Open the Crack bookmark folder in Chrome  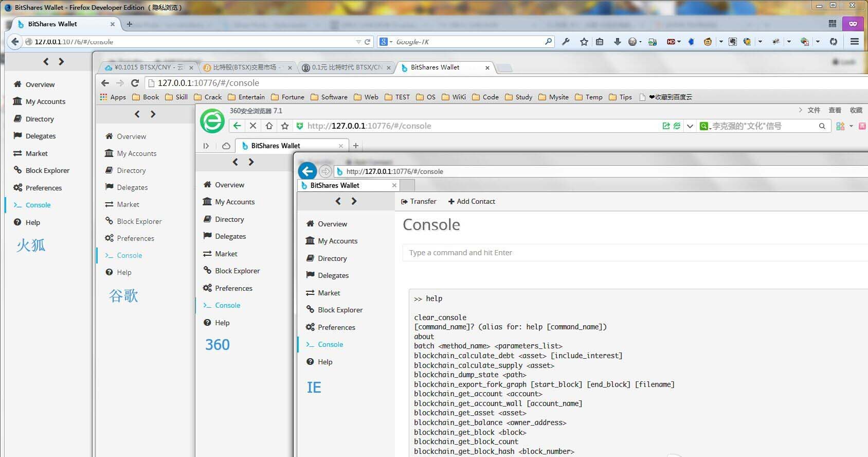pyautogui.click(x=208, y=97)
